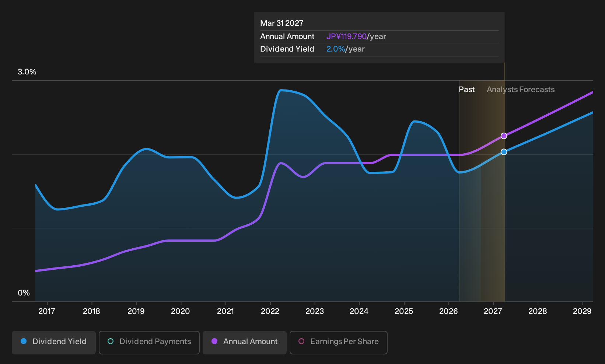This screenshot has height=364, width=605.
Task: Select the purple data point marker on the chart
Action: click(504, 136)
